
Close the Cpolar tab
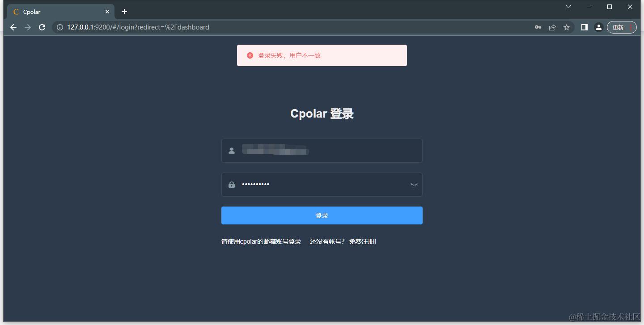pyautogui.click(x=107, y=12)
